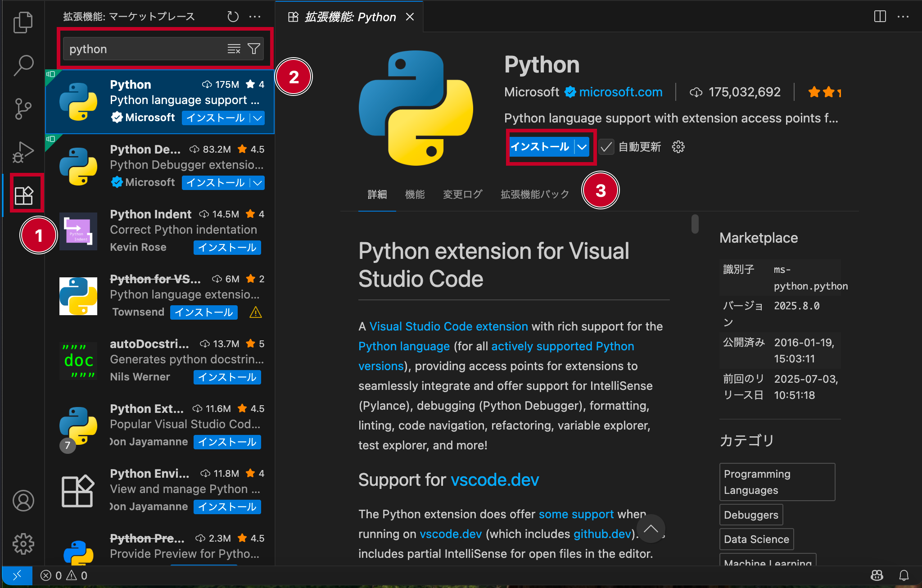Click the main インストール button for Python
The height and width of the screenshot is (588, 922).
point(541,147)
